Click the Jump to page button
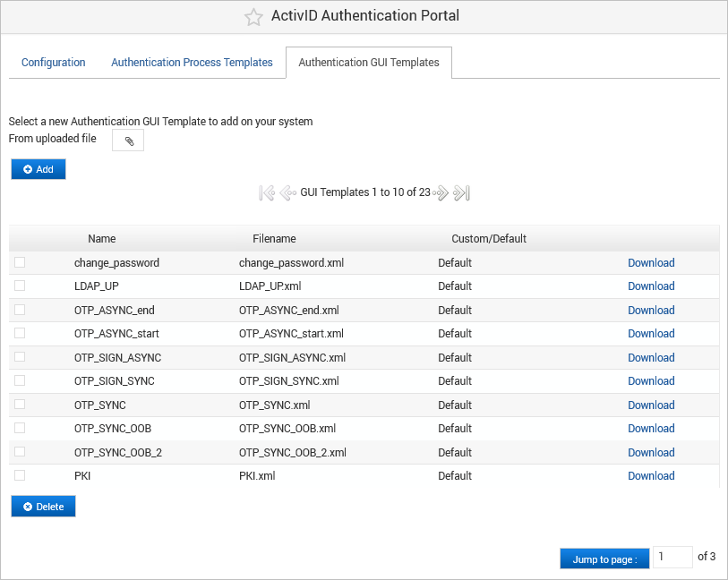The height and width of the screenshot is (580, 728). 604,558
